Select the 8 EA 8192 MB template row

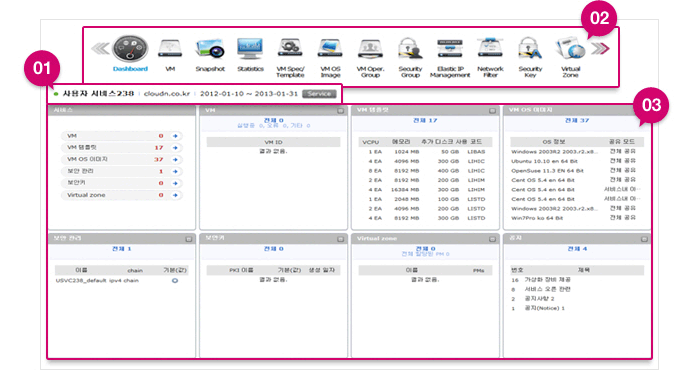click(x=425, y=171)
